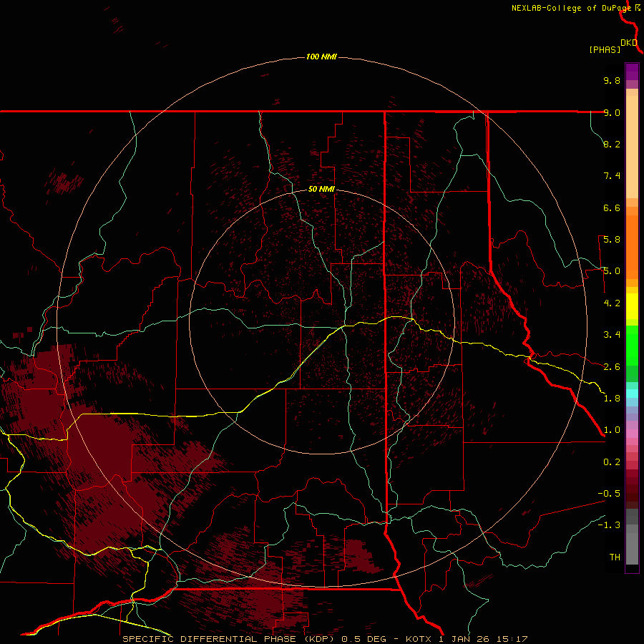This screenshot has width=644, height=644.
Task: Click the 3.4 value on the color scale
Action: (612, 335)
